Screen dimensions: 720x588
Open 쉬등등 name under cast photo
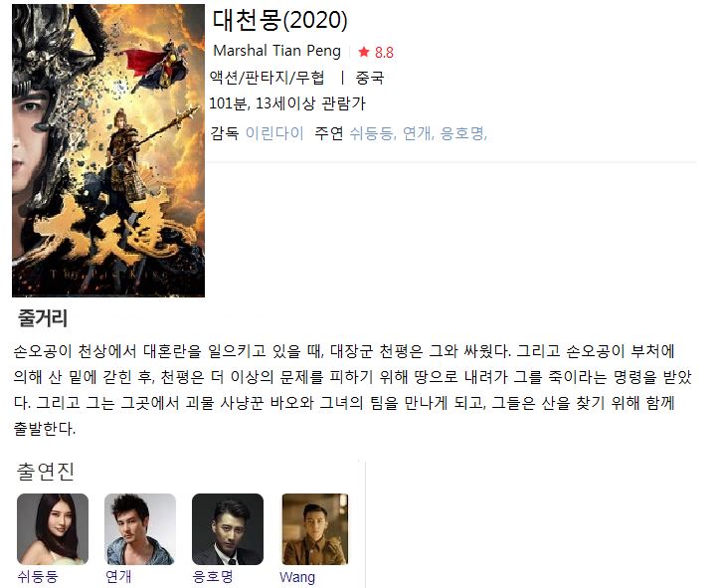pyautogui.click(x=38, y=576)
